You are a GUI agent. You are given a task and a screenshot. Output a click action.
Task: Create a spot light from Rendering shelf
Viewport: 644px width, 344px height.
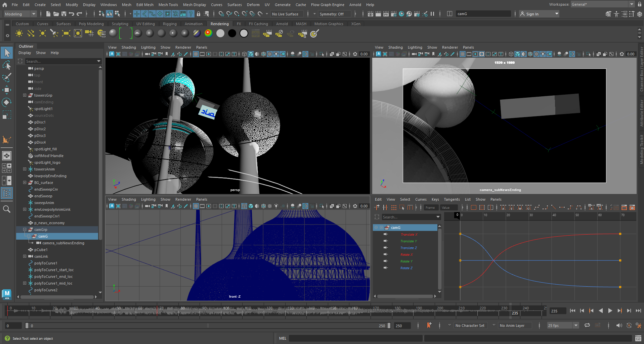click(x=54, y=33)
